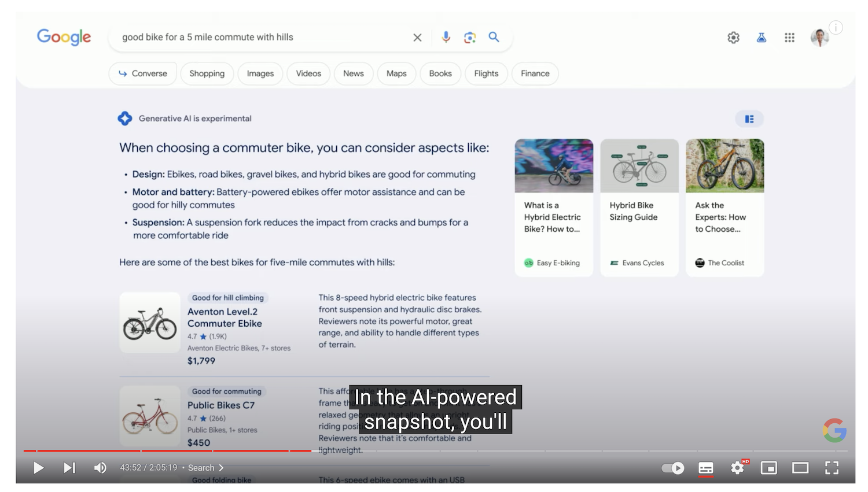Image resolution: width=868 pixels, height=492 pixels.
Task: Play the video
Action: pyautogui.click(x=38, y=468)
